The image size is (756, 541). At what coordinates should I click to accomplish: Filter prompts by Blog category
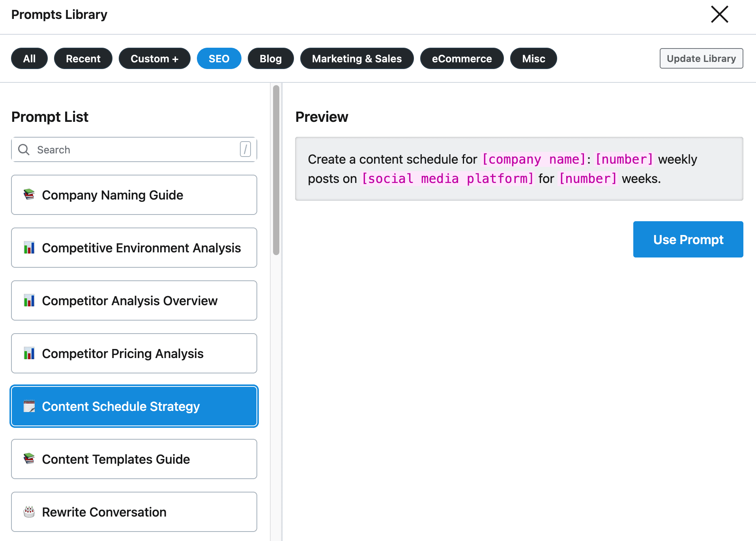[271, 58]
